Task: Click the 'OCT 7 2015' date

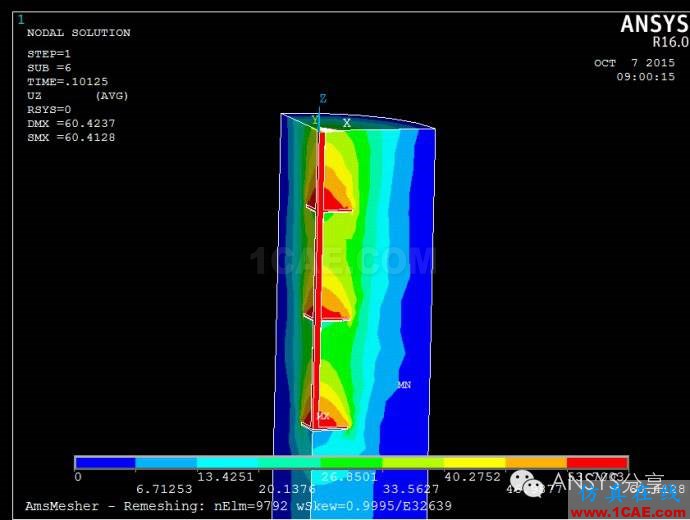Action: click(635, 63)
